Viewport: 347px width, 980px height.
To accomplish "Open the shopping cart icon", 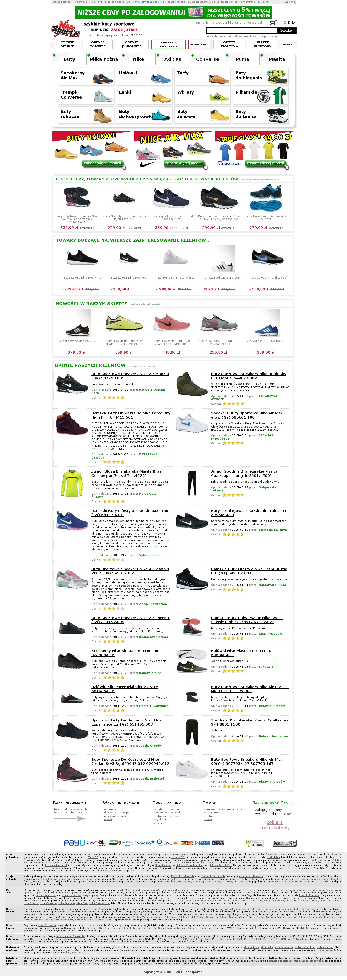I will point(273,23).
